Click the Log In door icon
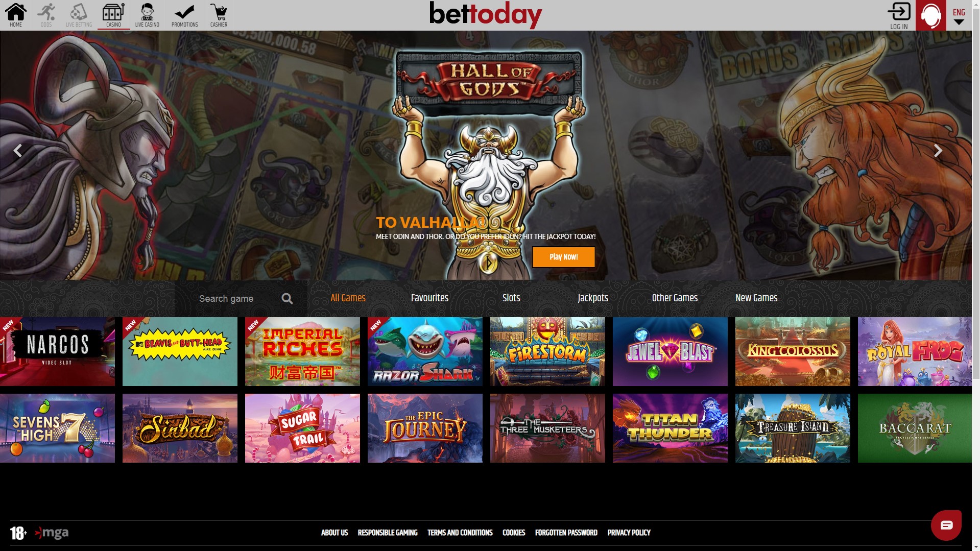Image resolution: width=980 pixels, height=551 pixels. pyautogui.click(x=899, y=11)
